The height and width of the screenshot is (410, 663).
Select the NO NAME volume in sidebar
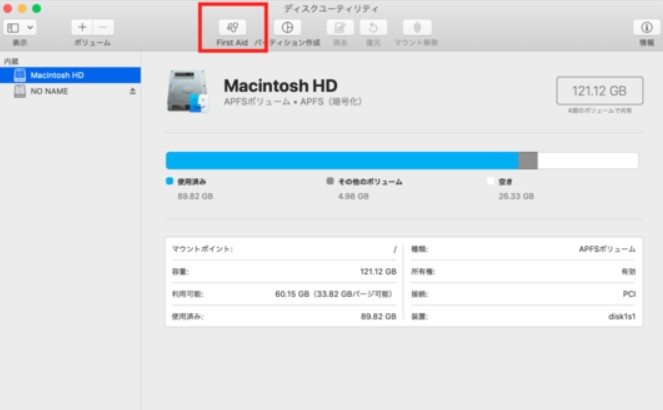coord(70,91)
